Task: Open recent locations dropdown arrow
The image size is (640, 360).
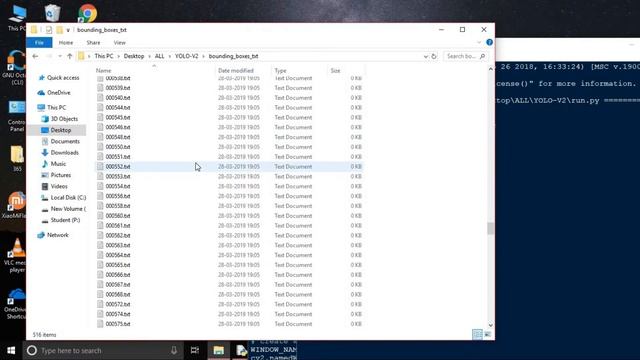Action: click(60, 56)
